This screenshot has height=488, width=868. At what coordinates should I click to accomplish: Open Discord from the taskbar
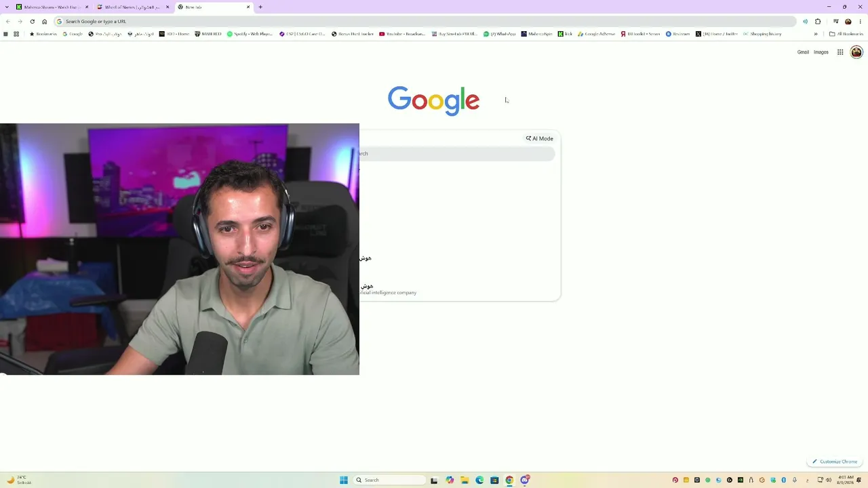pos(525,480)
